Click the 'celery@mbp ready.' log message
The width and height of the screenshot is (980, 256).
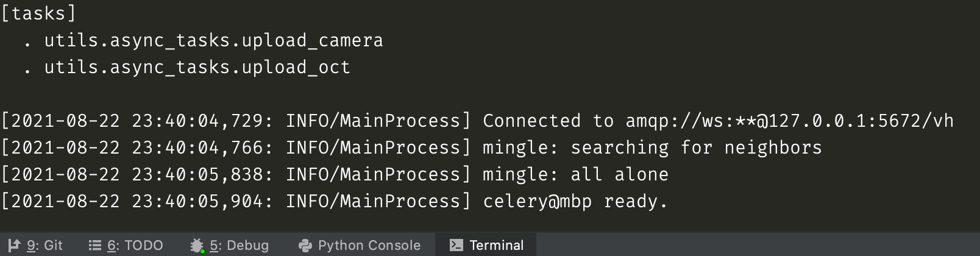click(575, 201)
